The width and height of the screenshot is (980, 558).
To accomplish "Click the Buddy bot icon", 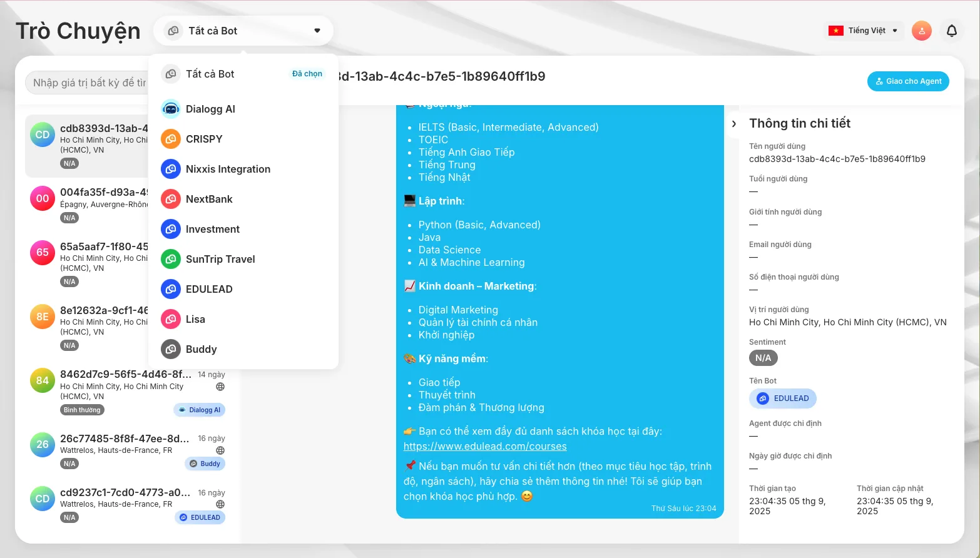I will (170, 349).
